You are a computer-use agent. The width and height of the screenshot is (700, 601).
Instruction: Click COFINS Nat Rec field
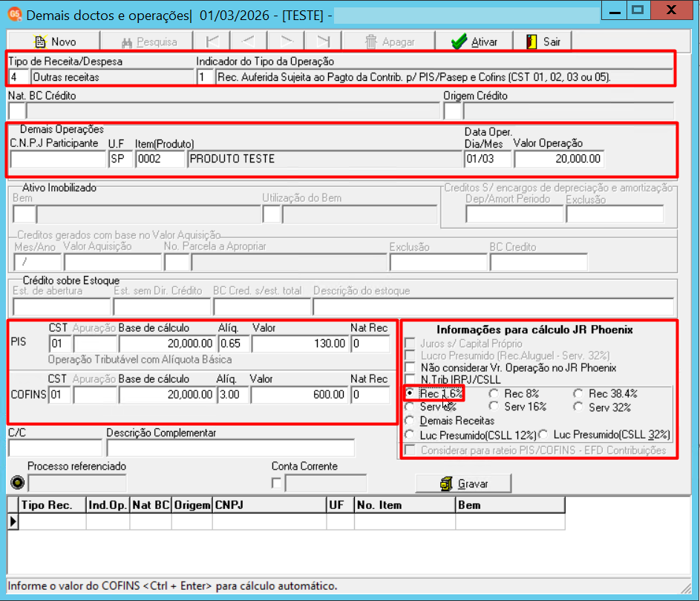370,395
